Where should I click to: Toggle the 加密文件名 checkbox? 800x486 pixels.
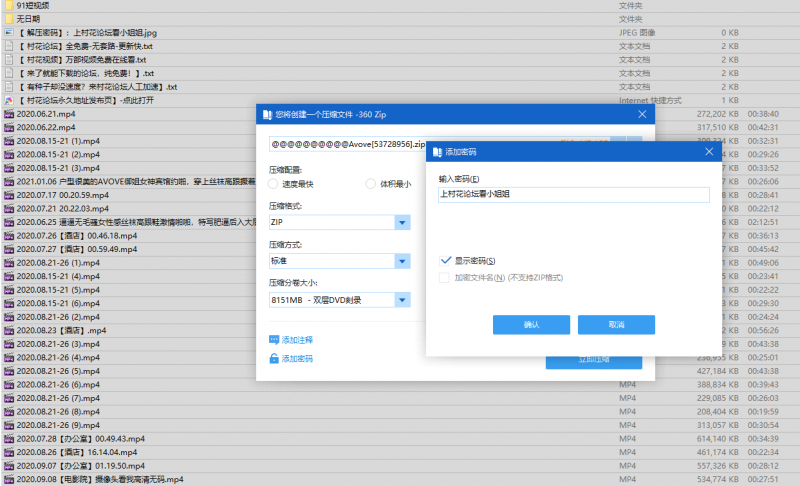point(445,276)
